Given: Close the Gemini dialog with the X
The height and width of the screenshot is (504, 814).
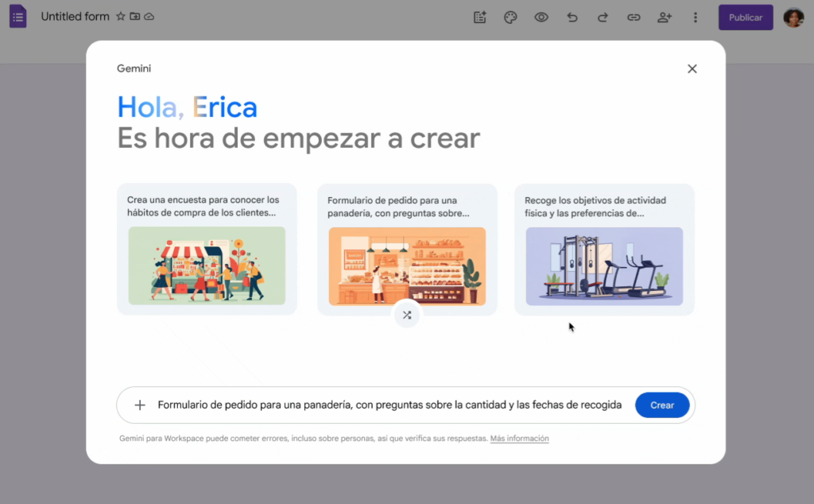Looking at the screenshot, I should pos(692,69).
